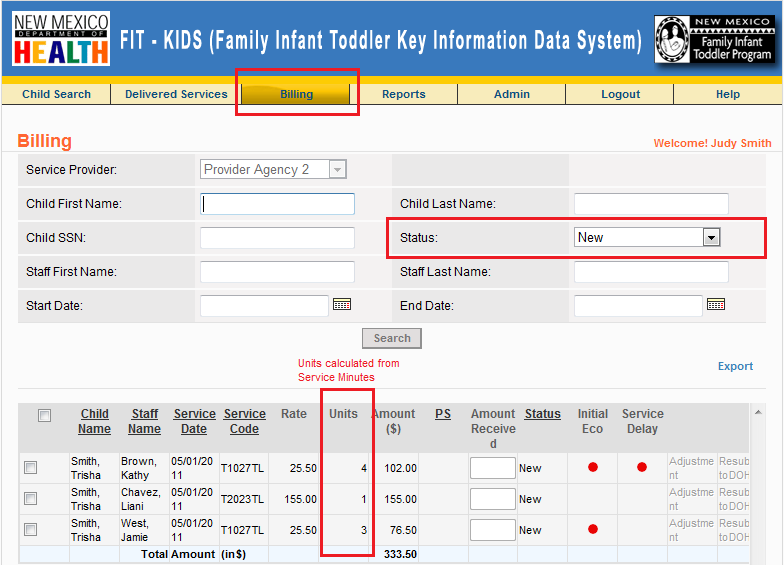Toggle the select-all checkbox in table header
784x565 pixels.
pos(44,415)
